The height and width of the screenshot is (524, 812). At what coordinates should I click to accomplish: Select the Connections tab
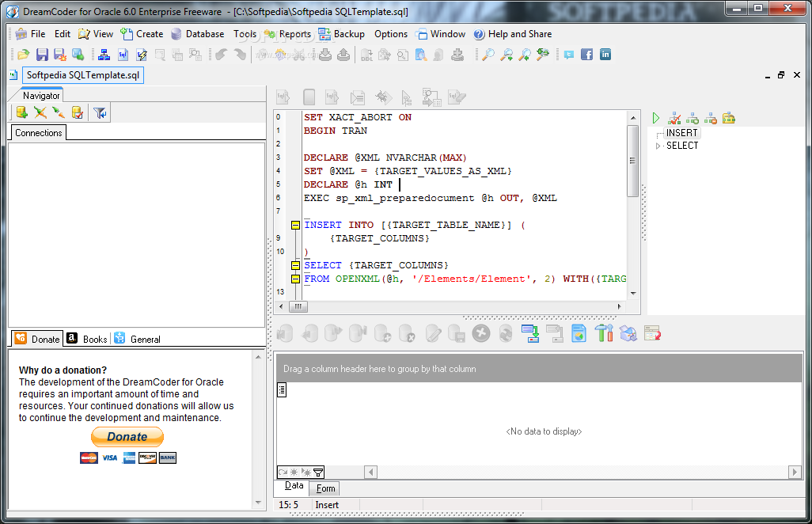(x=38, y=132)
